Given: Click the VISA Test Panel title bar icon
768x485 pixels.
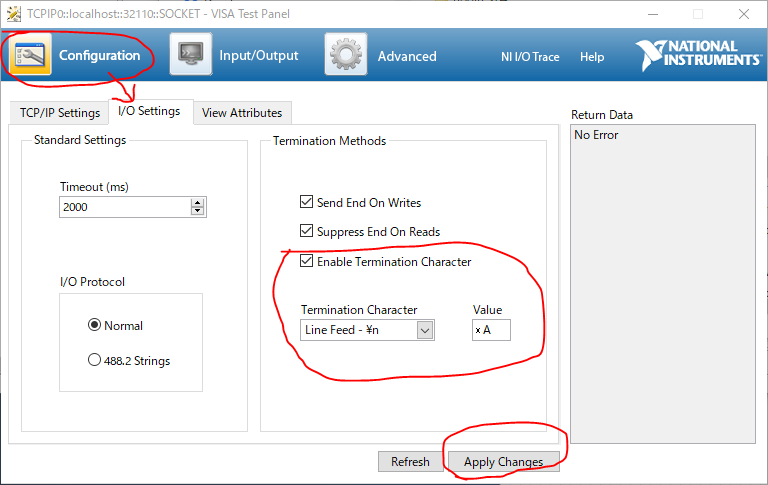Looking at the screenshot, I should 14,14.
